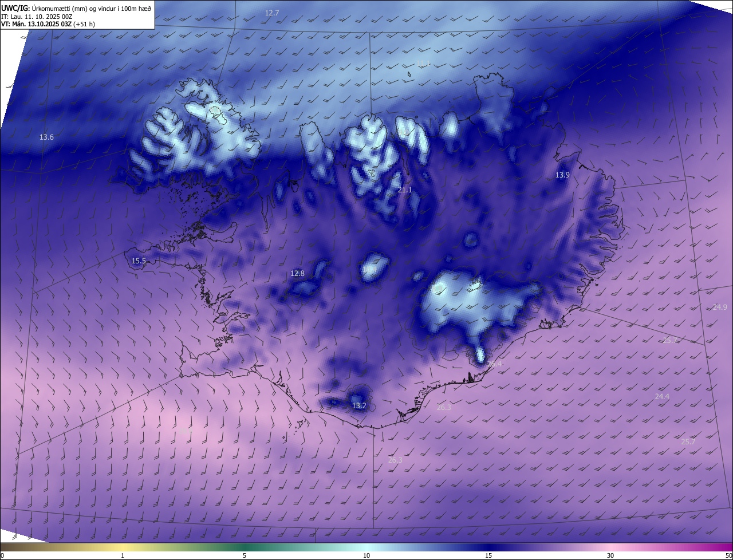Click the title line starting 'UWC/IG: Úrkomumætti (mm)'
The image size is (733, 560).
tap(76, 7)
